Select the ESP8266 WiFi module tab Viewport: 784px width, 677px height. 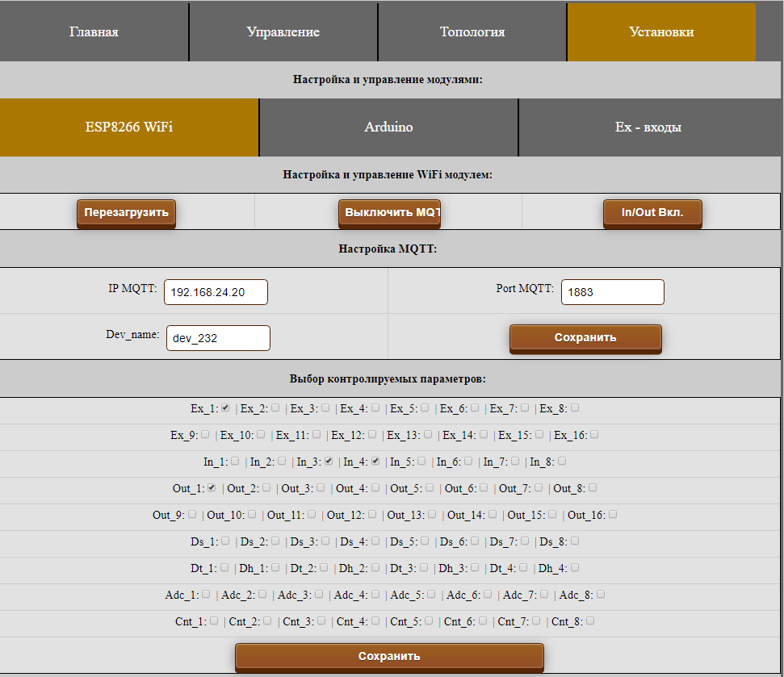129,127
